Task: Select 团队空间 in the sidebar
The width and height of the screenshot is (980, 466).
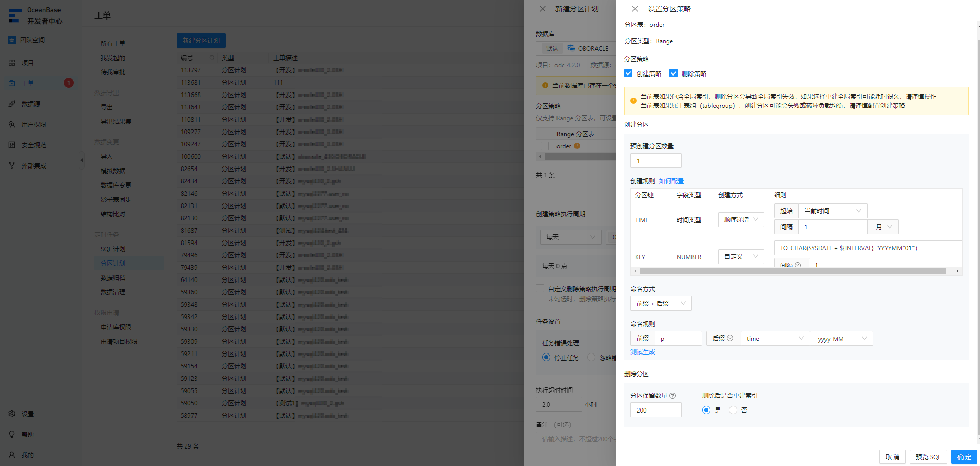Action: coord(32,40)
